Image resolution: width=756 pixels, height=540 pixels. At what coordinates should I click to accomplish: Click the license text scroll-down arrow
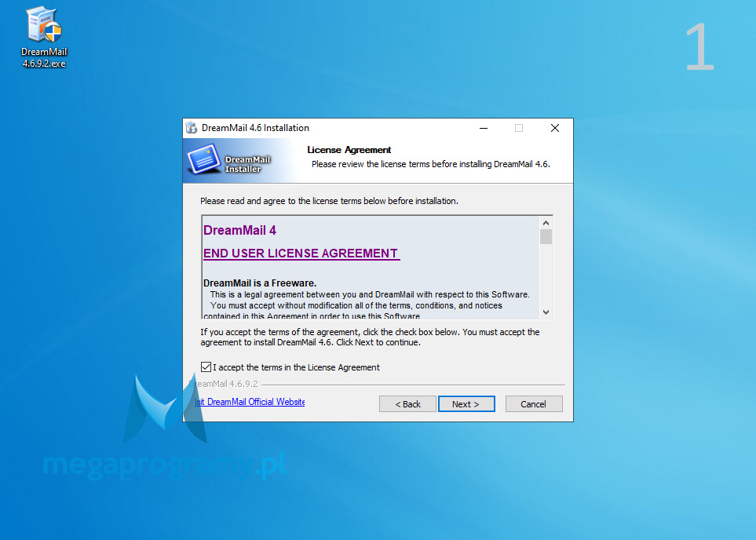point(546,312)
